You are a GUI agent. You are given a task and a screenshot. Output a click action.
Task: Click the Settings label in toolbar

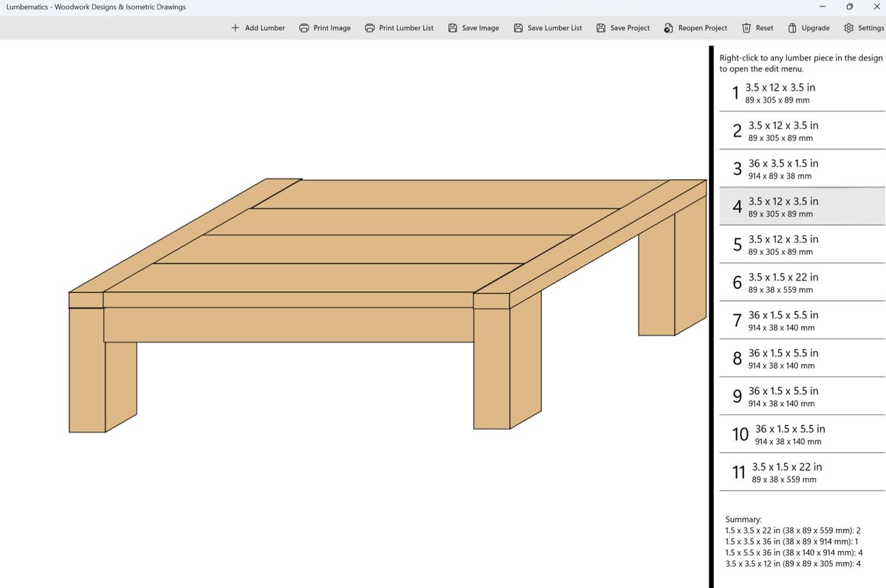coord(871,28)
